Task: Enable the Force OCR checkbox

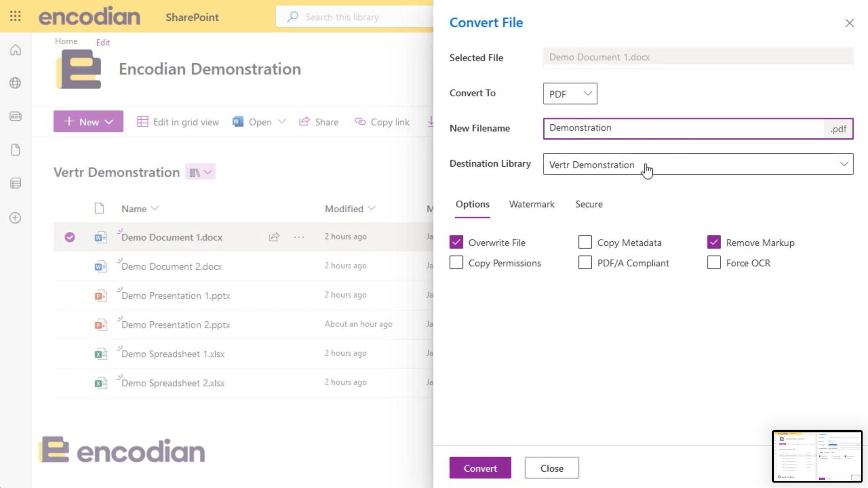Action: click(x=714, y=263)
